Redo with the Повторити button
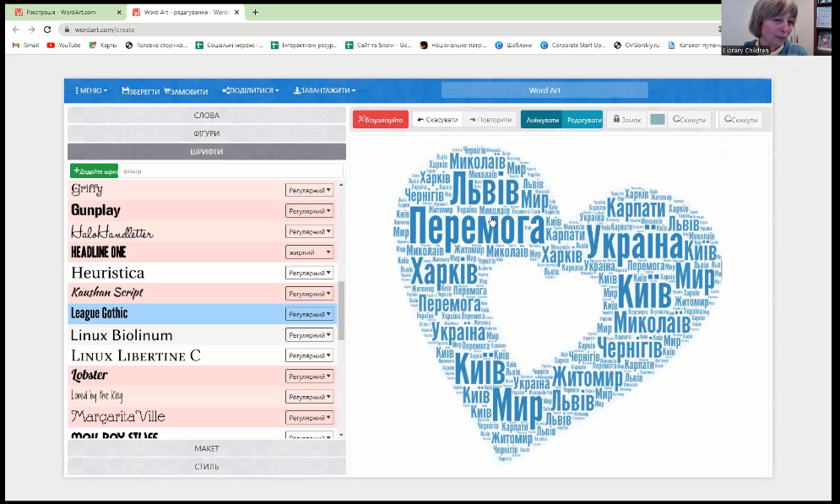This screenshot has width=840, height=504. pyautogui.click(x=490, y=120)
